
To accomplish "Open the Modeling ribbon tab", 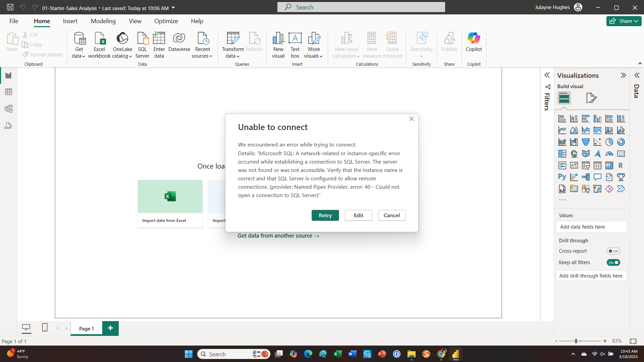I will coord(103,21).
